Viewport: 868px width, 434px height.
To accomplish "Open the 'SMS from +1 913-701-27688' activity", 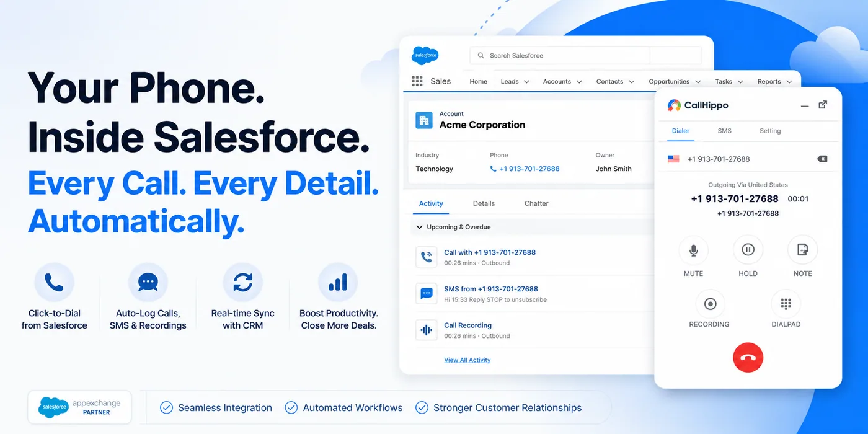I will click(491, 289).
